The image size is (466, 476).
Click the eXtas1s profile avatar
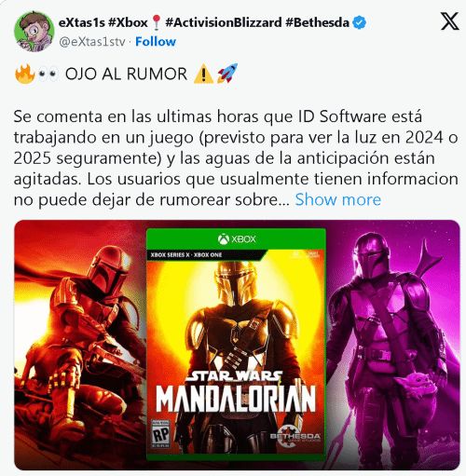34,32
